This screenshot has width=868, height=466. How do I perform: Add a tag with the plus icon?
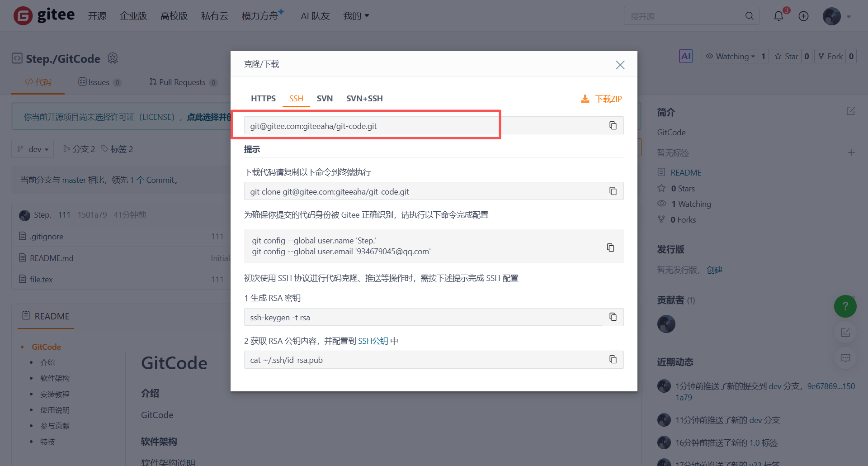[x=851, y=152]
